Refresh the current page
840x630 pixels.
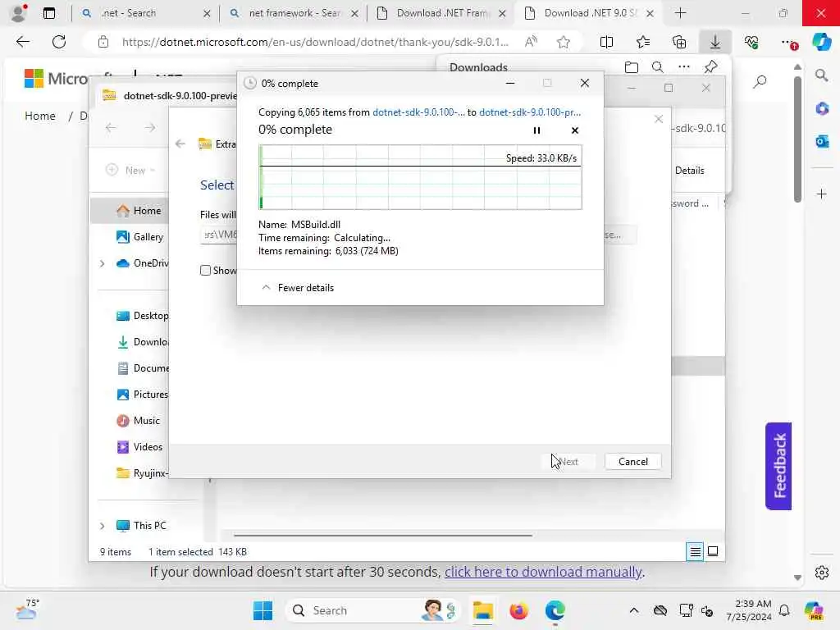tap(59, 42)
